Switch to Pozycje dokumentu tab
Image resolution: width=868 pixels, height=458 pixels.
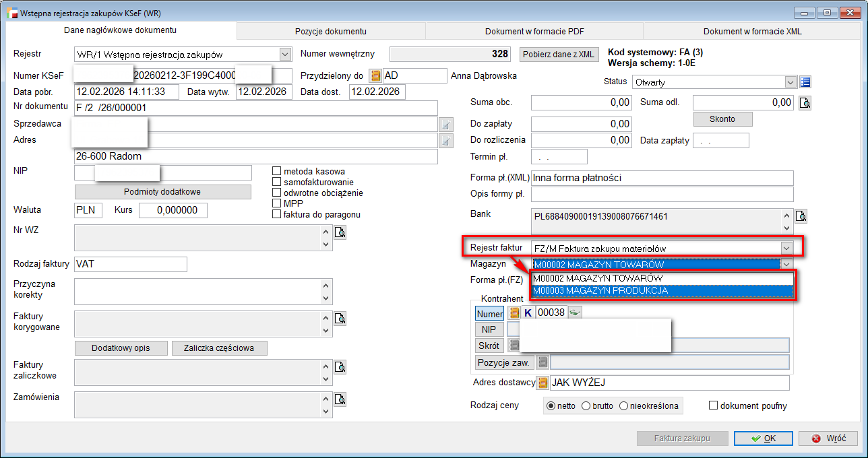click(330, 31)
